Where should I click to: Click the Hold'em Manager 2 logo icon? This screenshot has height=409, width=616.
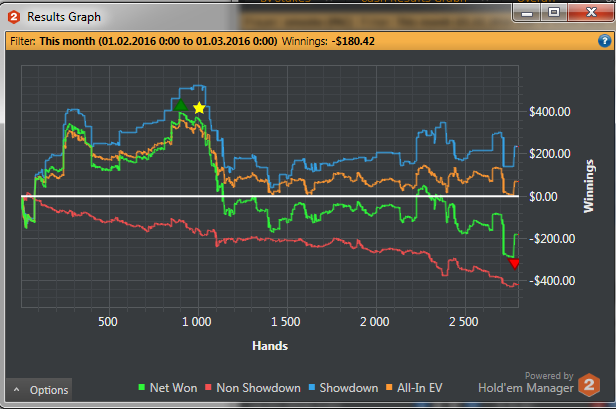click(x=589, y=385)
